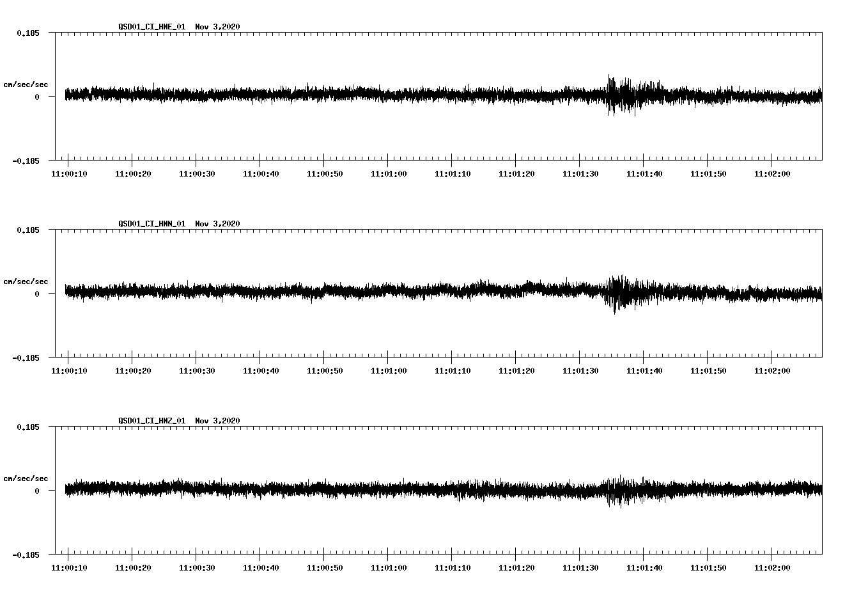Click the 11:00:10 timestamp on top axis

(x=70, y=173)
